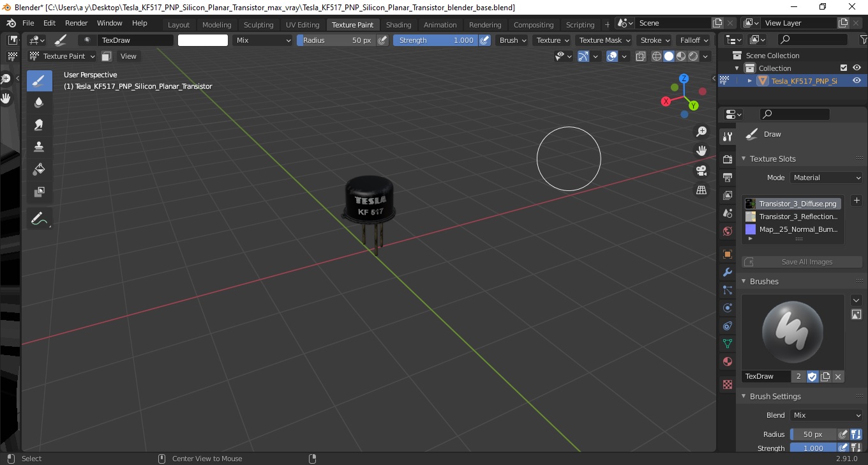
Task: Switch to the UV Editing workspace tab
Action: coord(303,25)
